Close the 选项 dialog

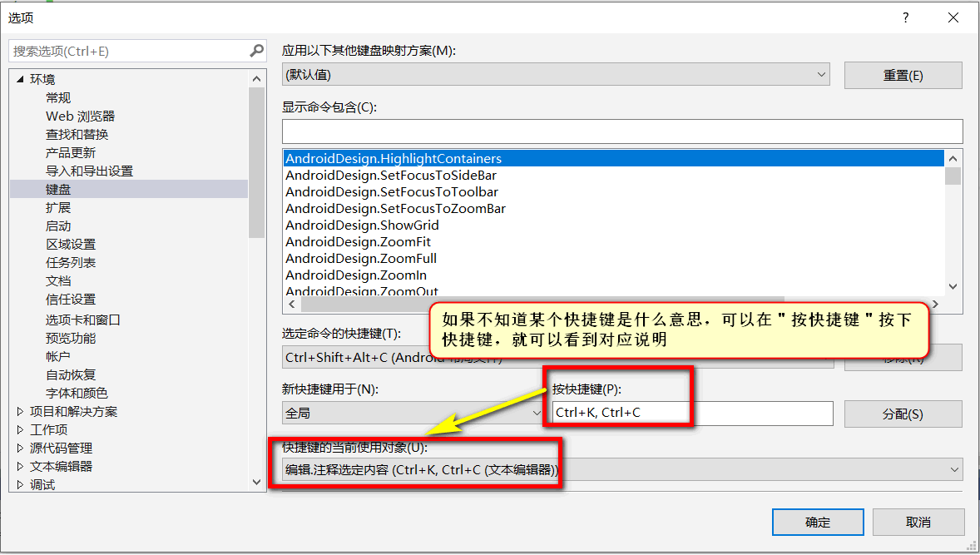click(x=953, y=17)
